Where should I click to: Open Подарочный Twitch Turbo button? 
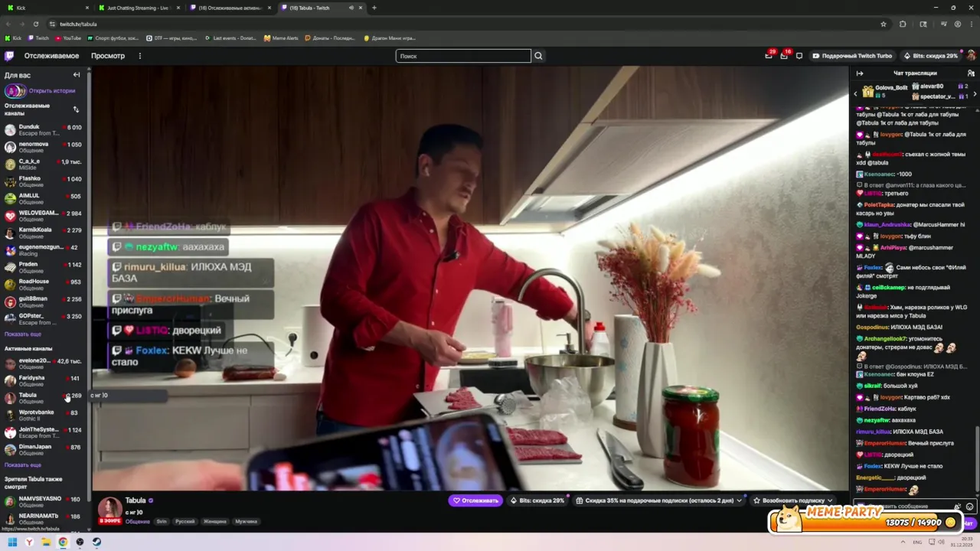tap(853, 56)
